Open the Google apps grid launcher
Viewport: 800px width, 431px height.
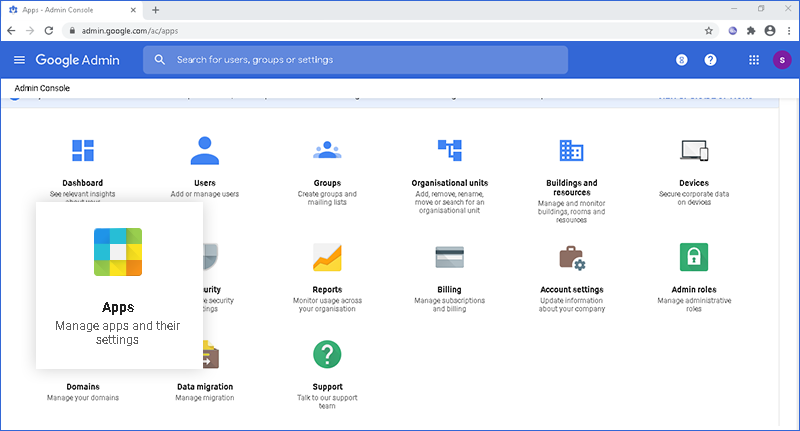pyautogui.click(x=754, y=60)
